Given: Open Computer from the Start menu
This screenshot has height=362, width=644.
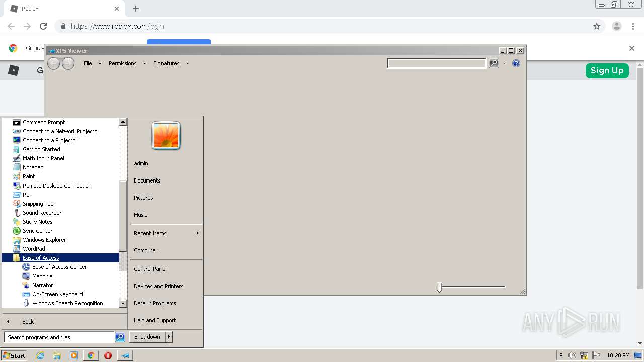Looking at the screenshot, I should pyautogui.click(x=146, y=250).
